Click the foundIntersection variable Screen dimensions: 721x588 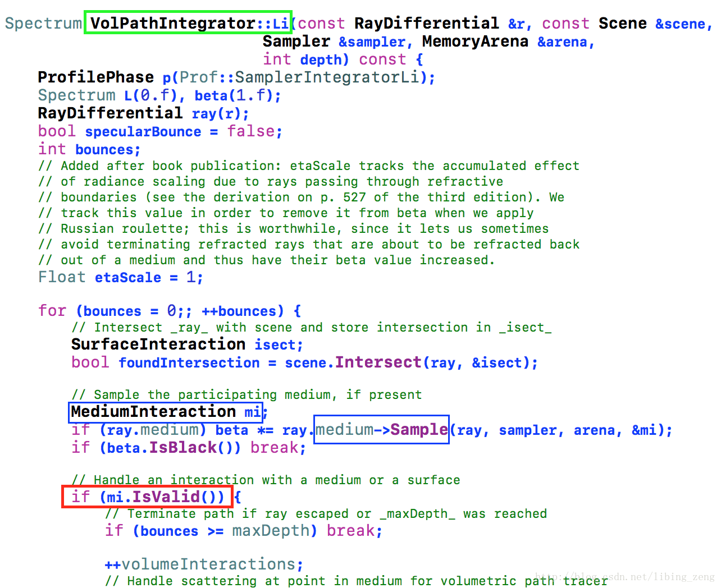click(189, 362)
